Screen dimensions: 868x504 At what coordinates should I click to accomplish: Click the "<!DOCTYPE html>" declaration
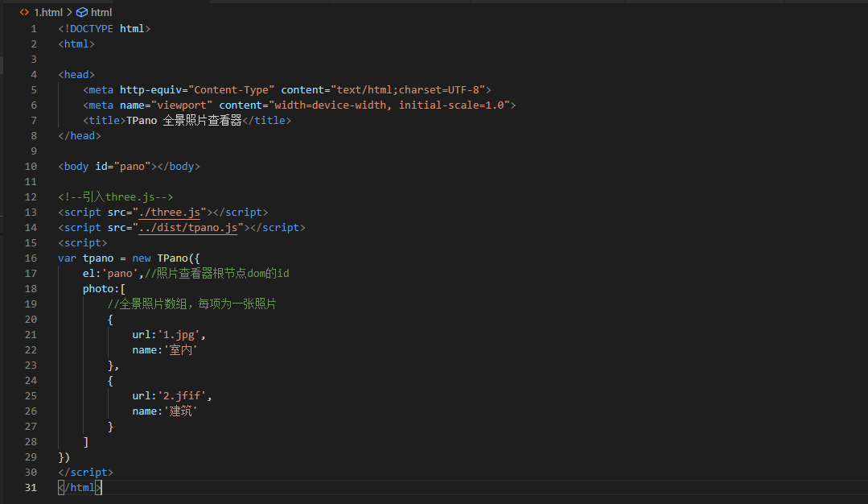[104, 29]
